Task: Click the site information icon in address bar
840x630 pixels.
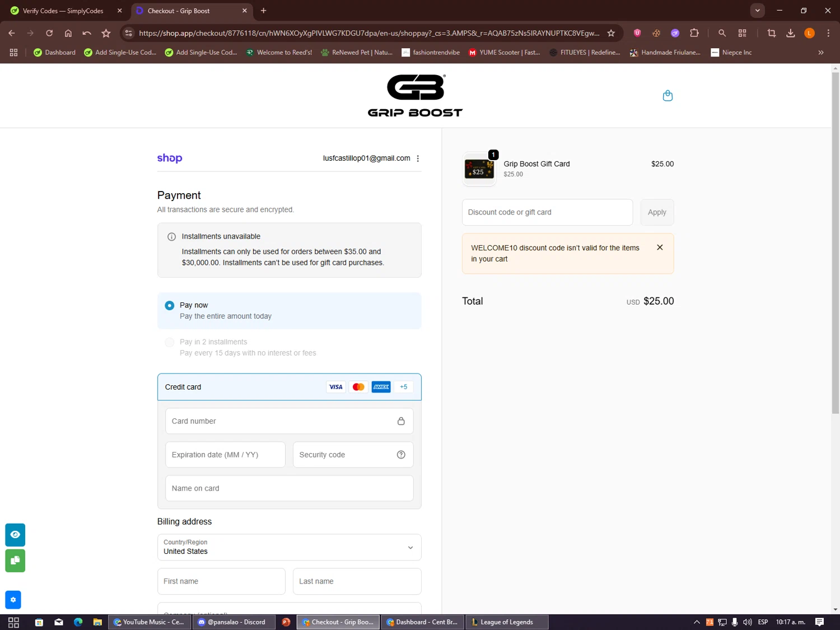Action: [129, 33]
